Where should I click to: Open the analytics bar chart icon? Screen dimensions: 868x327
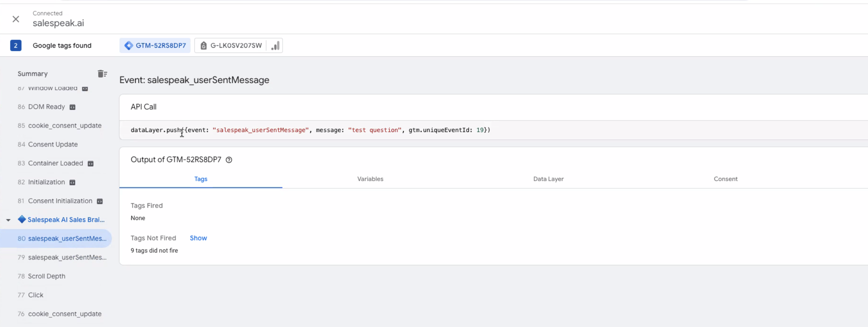pyautogui.click(x=275, y=45)
